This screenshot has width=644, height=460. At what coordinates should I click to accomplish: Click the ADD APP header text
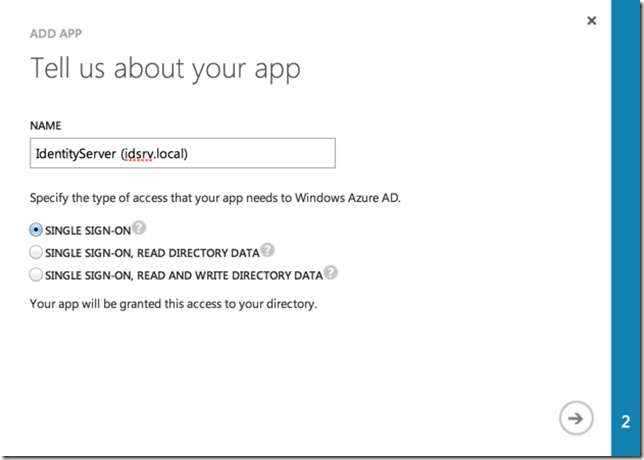point(56,32)
